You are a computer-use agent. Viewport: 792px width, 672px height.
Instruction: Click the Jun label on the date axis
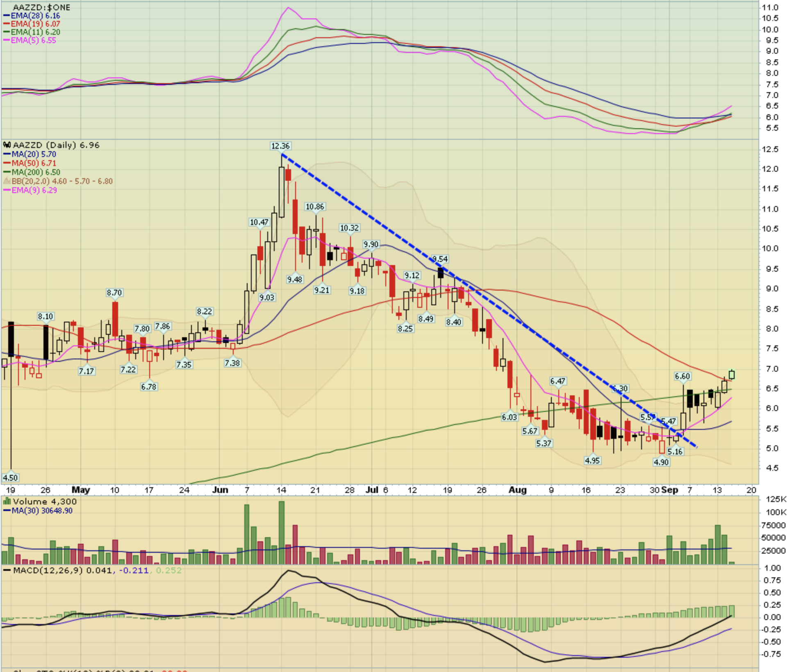pyautogui.click(x=220, y=490)
